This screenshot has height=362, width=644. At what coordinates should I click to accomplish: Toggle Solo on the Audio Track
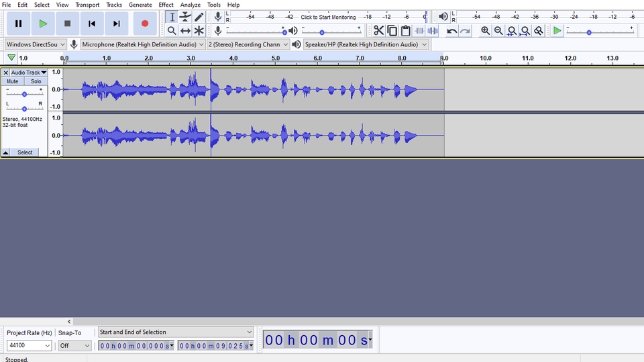coord(36,81)
